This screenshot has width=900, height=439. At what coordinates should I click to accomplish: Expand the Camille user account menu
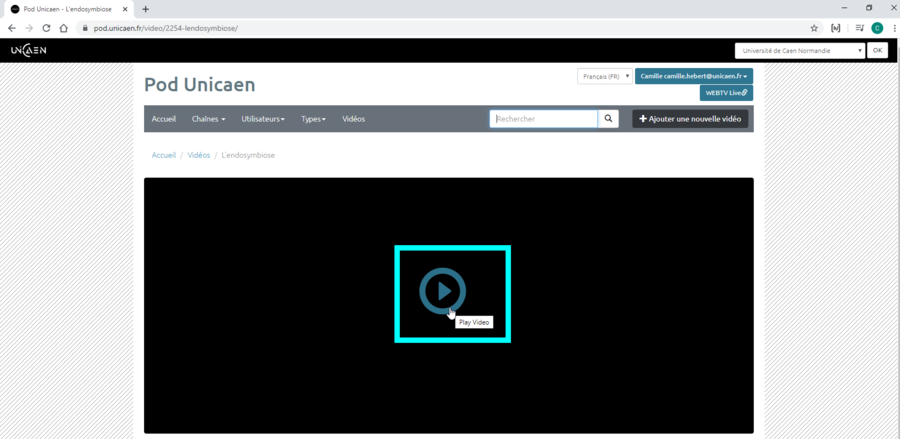click(x=693, y=76)
